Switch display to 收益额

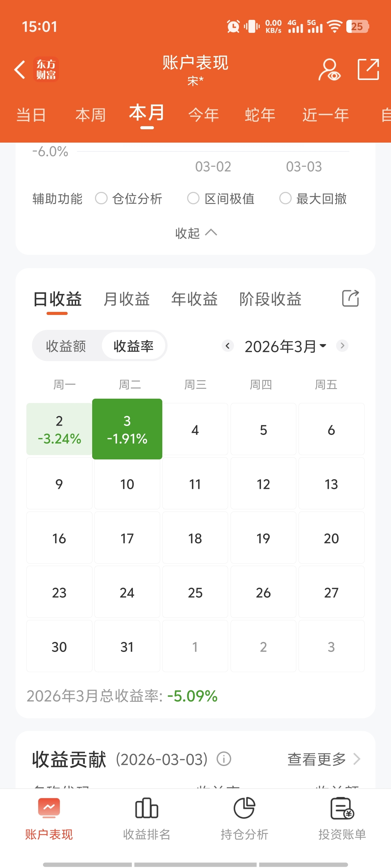click(x=66, y=346)
